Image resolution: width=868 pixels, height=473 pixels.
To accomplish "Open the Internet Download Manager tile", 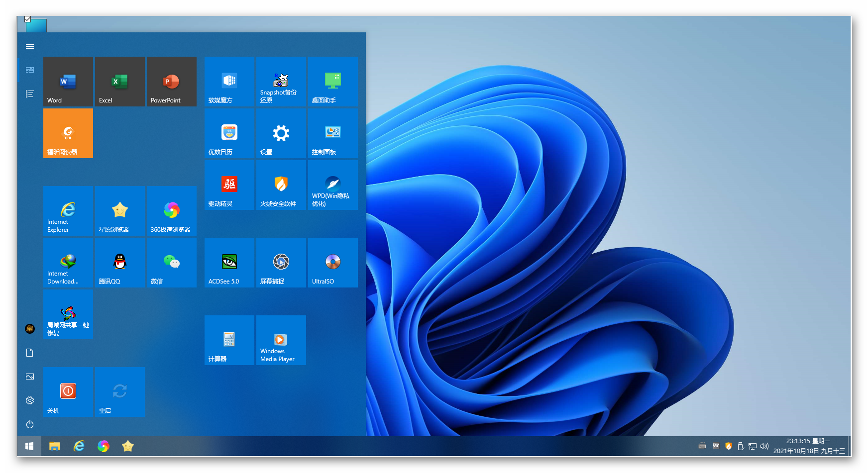I will tap(68, 263).
